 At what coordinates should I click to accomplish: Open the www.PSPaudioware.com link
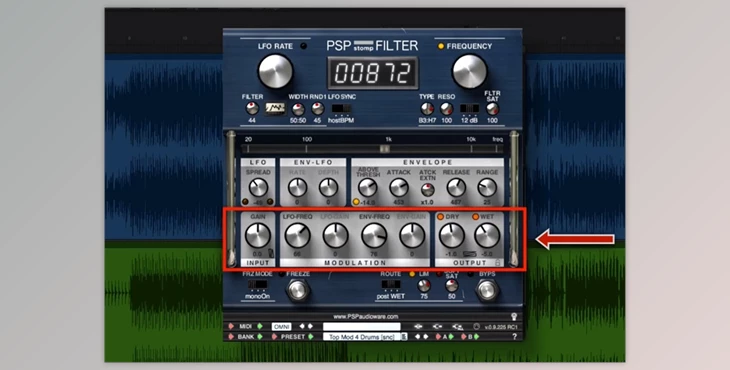(366, 316)
